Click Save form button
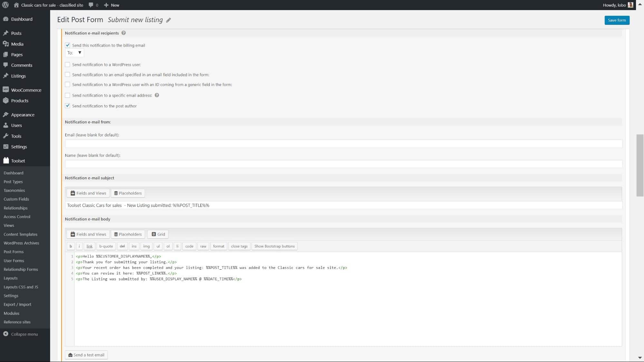The height and width of the screenshot is (362, 644). 617,20
